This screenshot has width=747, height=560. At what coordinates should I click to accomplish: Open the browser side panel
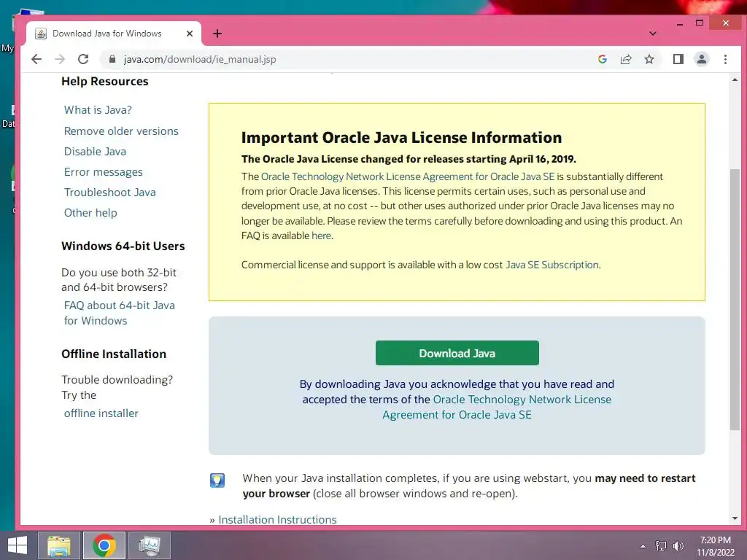pyautogui.click(x=678, y=59)
